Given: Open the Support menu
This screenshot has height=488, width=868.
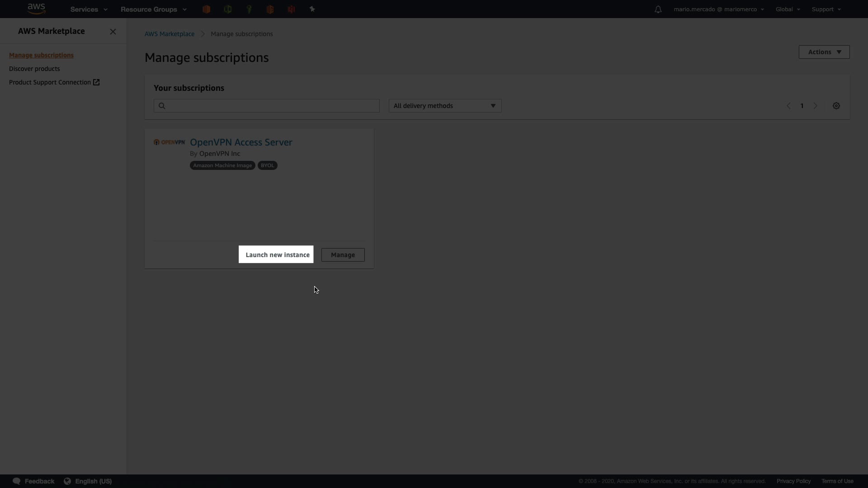Looking at the screenshot, I should [x=826, y=9].
